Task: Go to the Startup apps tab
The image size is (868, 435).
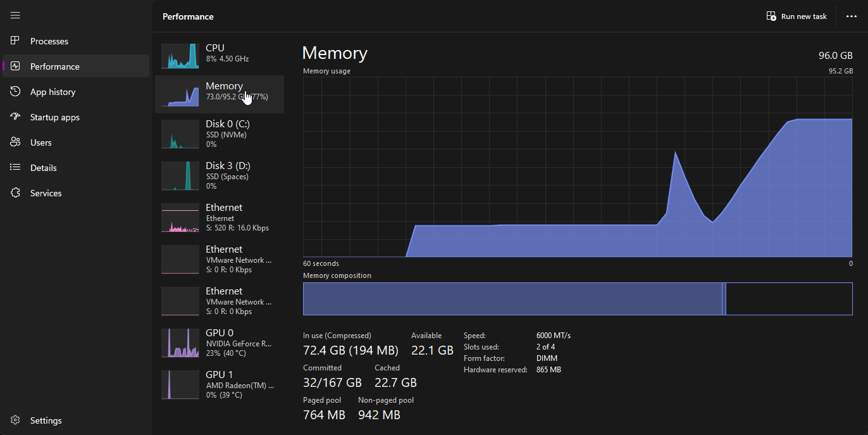Action: pyautogui.click(x=76, y=117)
